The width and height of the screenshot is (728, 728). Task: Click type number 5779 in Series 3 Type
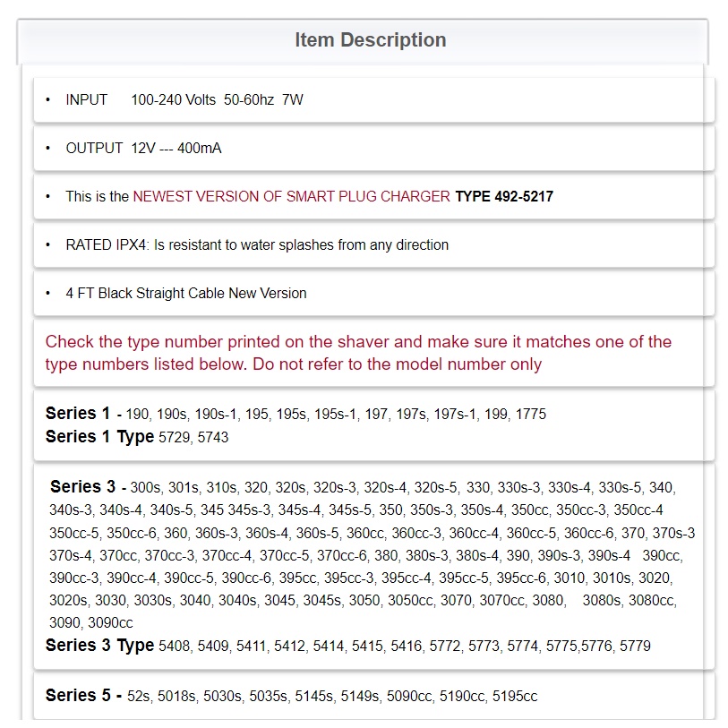click(634, 647)
